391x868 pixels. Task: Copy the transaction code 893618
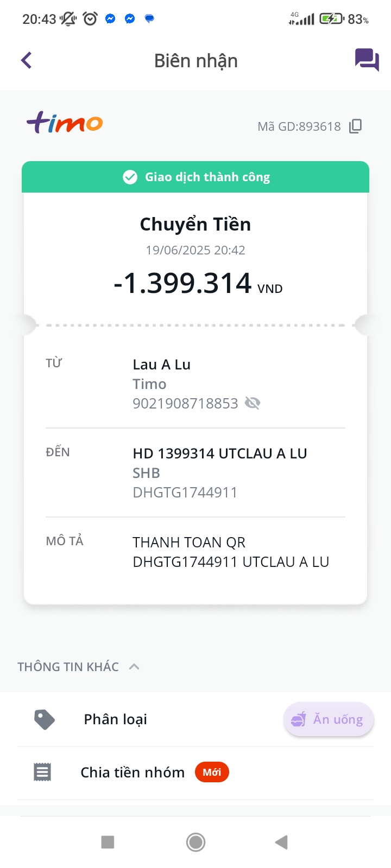(355, 126)
